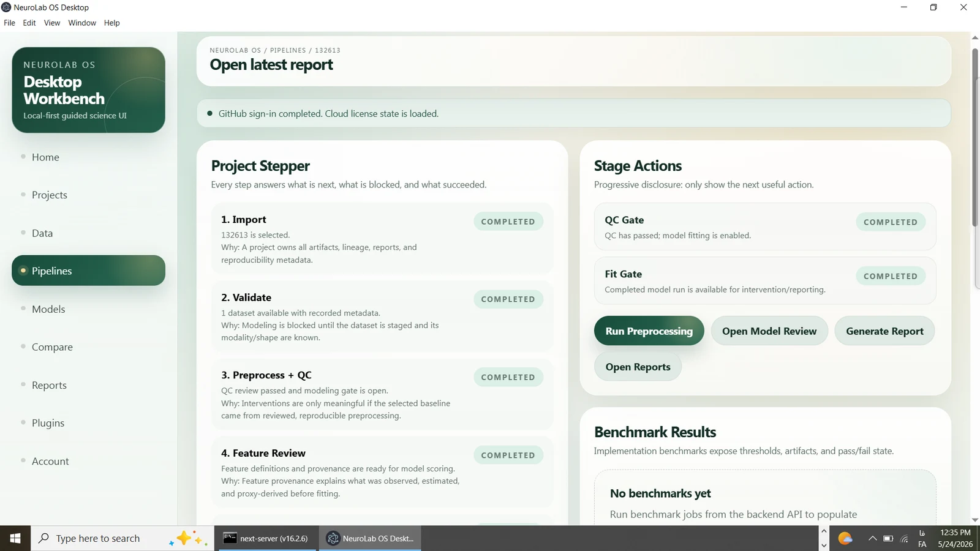This screenshot has width=980, height=551.
Task: Click the '1. Import' step heading
Action: pos(244,219)
